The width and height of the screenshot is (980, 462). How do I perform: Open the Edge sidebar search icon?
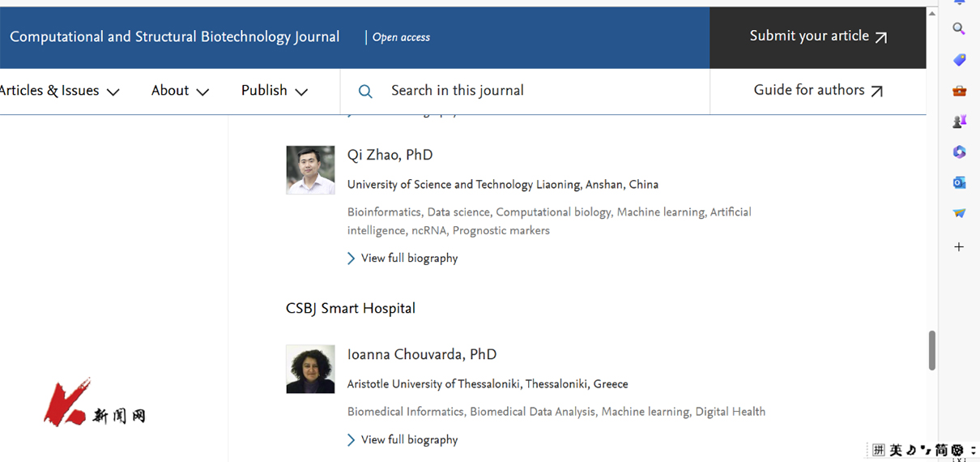(959, 29)
